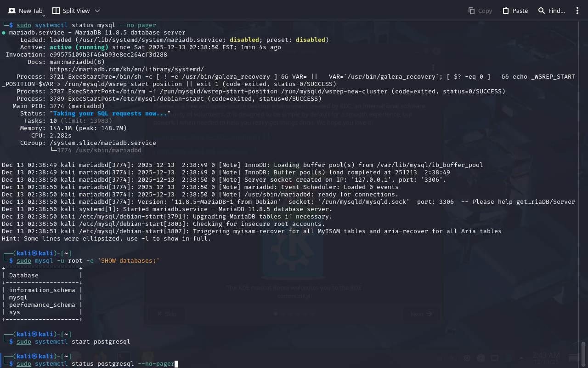Click the Paste text label

[520, 11]
